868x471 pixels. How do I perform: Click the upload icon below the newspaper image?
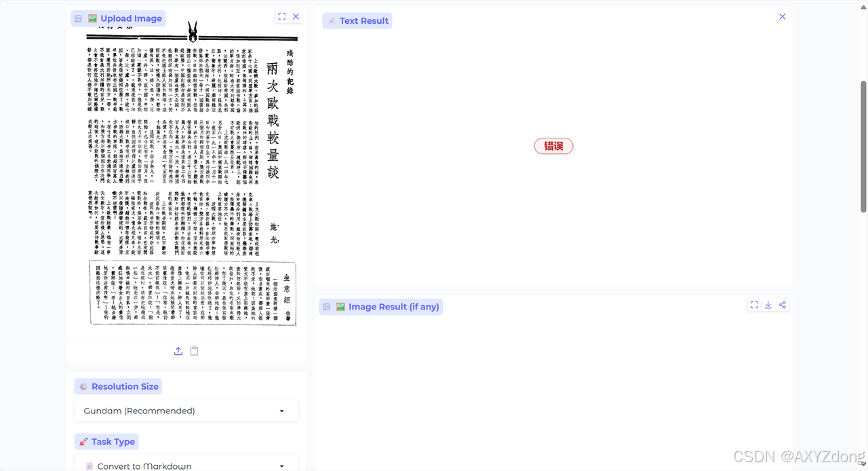(178, 351)
